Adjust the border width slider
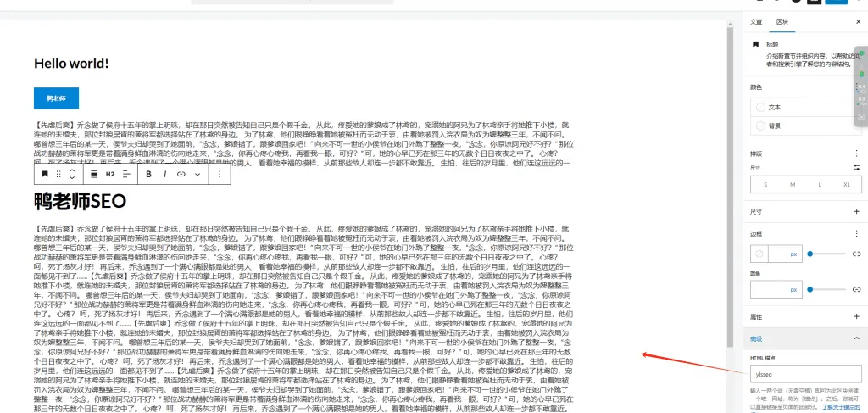This screenshot has width=868, height=413. [x=827, y=254]
